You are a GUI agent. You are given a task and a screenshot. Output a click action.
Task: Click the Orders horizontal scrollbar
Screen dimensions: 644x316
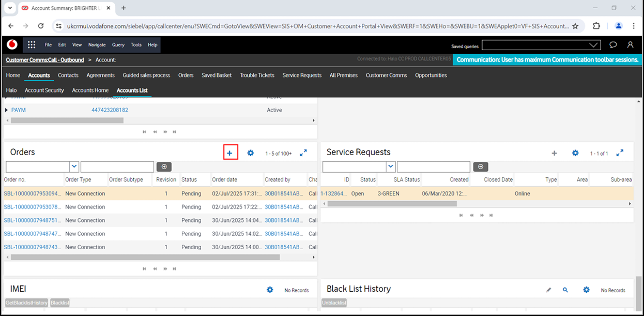(x=145, y=257)
